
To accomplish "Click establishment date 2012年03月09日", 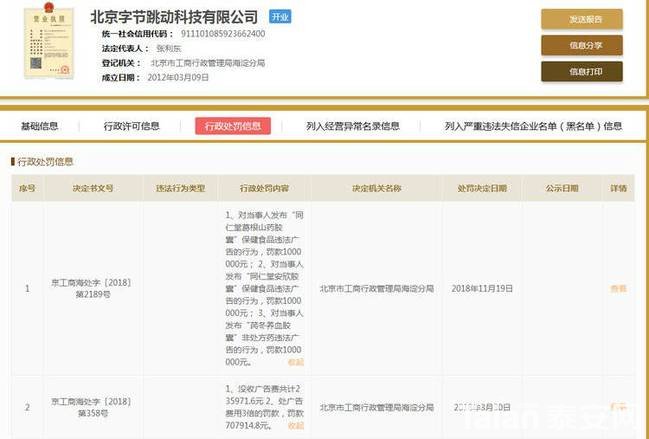I will [x=178, y=77].
